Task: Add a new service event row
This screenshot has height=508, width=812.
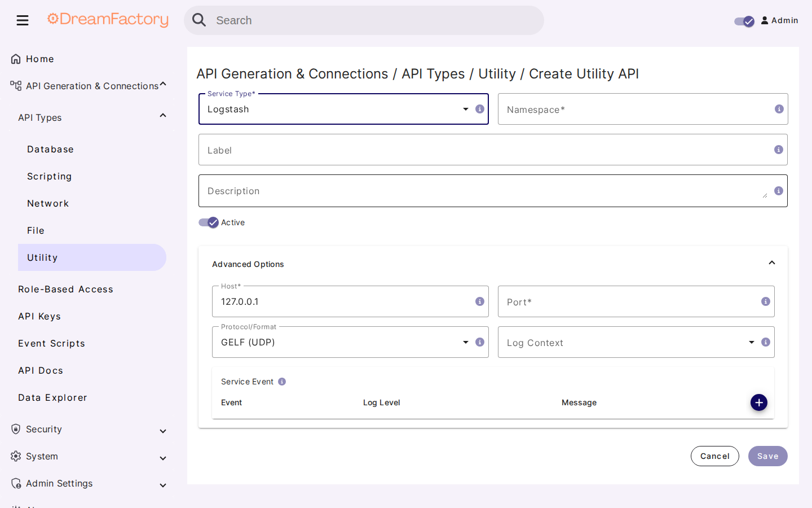Action: (759, 402)
